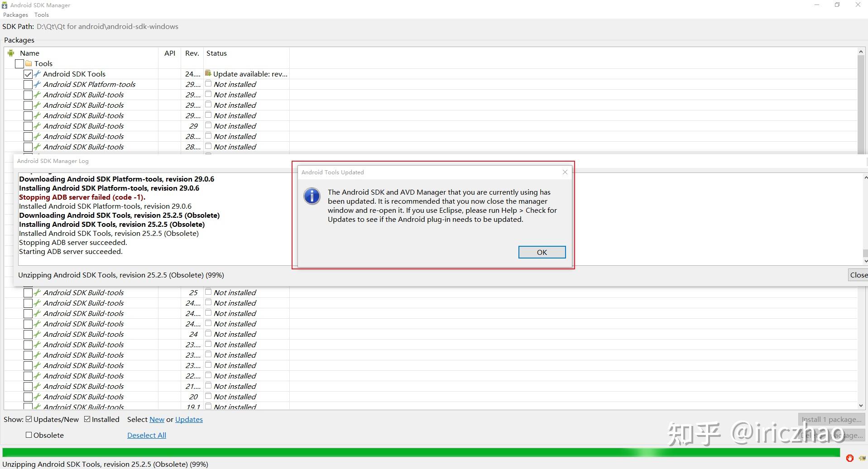
Task: Click 'Installed Android SDK Platform-tools, revision 29.0.6' line
Action: point(105,206)
